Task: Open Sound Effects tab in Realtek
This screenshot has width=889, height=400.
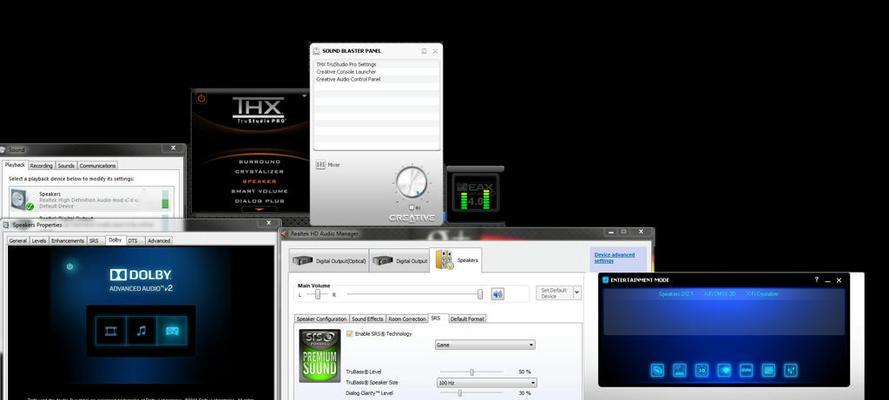Action: tap(367, 319)
